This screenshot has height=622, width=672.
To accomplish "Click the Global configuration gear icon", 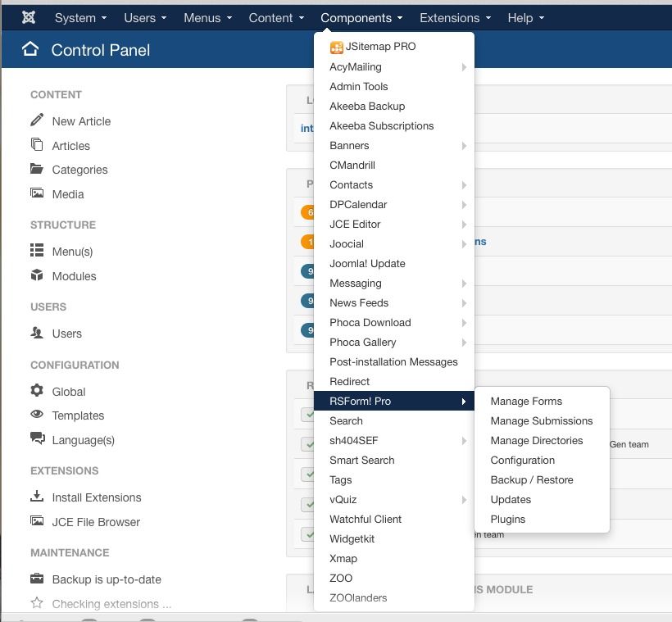I will (37, 391).
